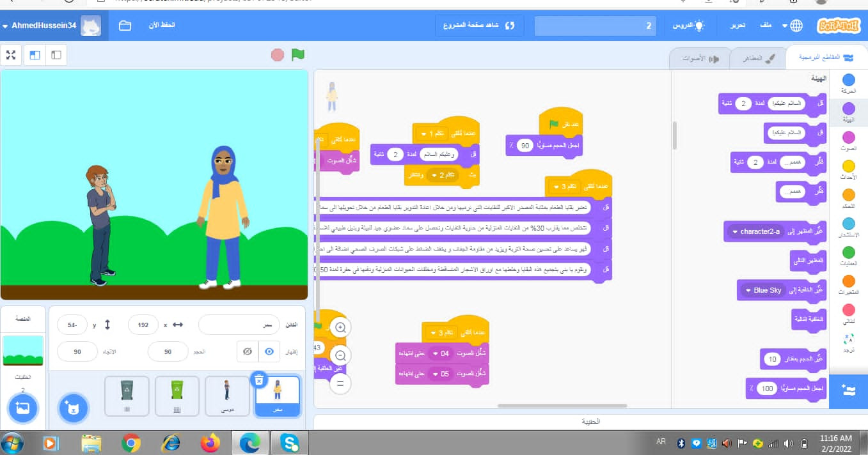
Task: Select the العمليات (Operators) block category
Action: (x=848, y=256)
